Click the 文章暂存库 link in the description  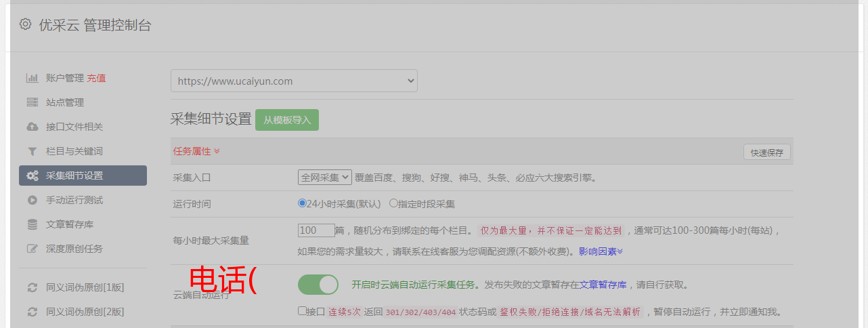(x=603, y=285)
